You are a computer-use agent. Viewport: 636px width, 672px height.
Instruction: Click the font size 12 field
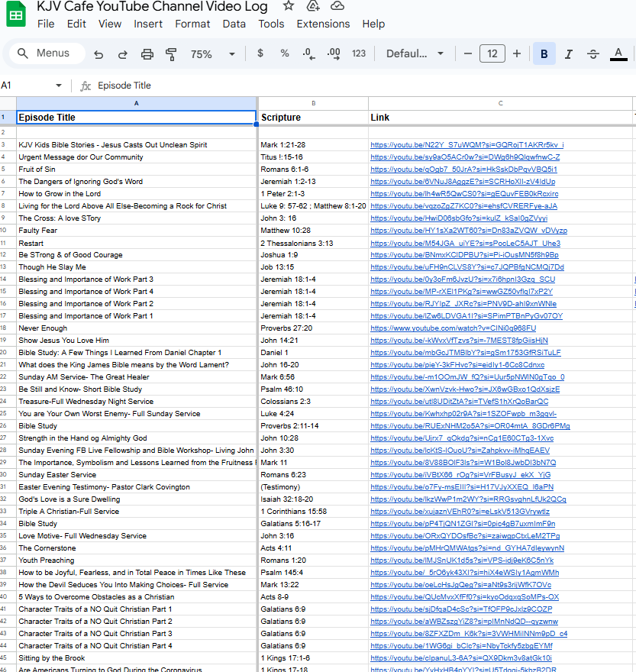[x=492, y=53]
